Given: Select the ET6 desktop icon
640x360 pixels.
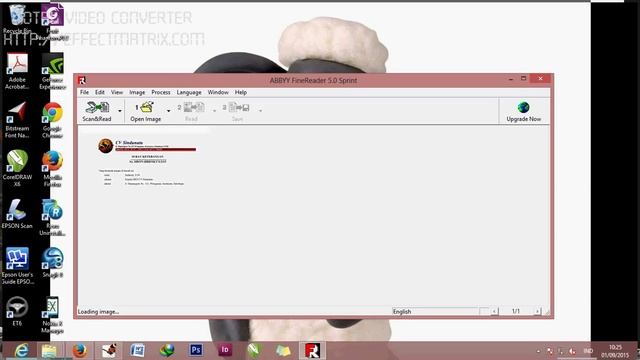Looking at the screenshot, I should point(17,311).
